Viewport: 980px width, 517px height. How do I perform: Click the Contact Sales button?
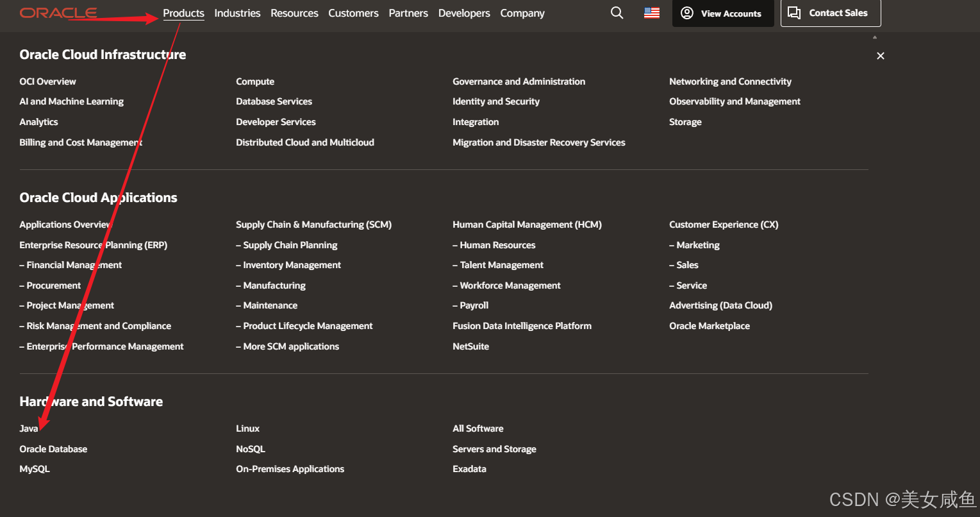pyautogui.click(x=831, y=13)
